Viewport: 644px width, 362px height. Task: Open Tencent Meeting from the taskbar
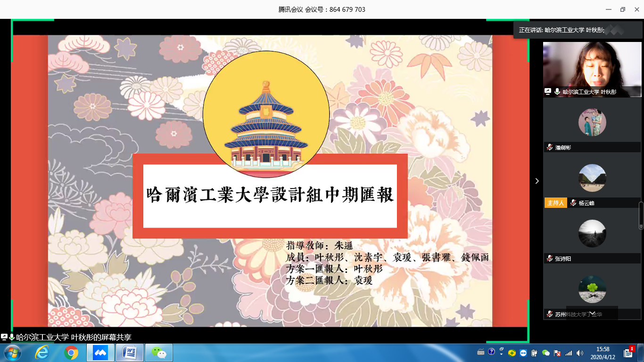tap(100, 353)
